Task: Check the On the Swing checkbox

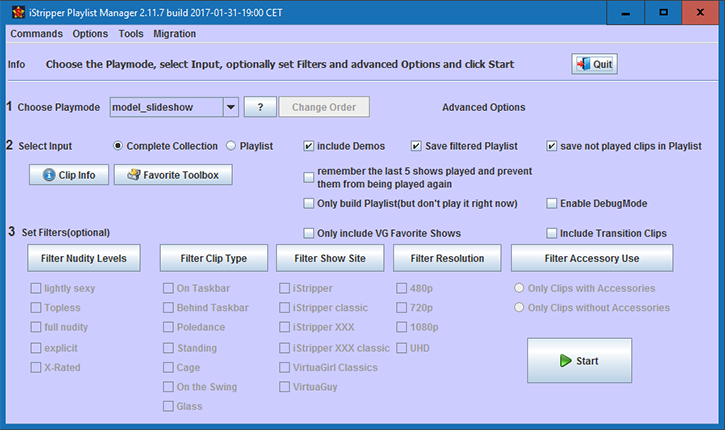Action: 168,387
